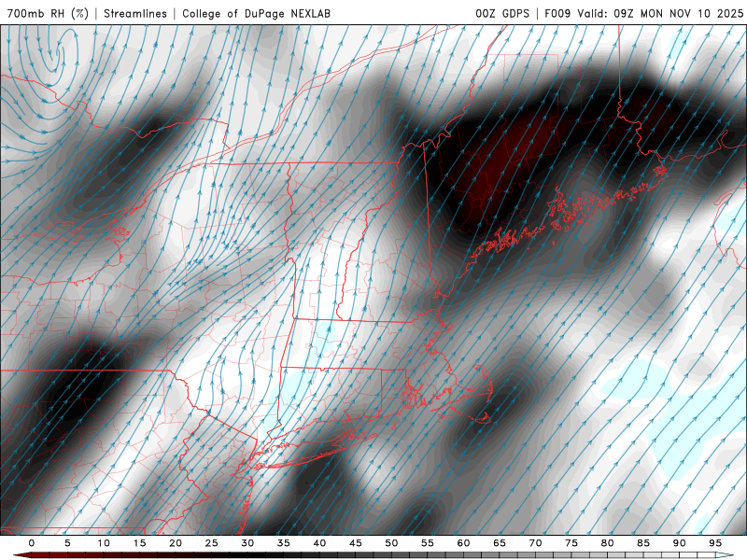
Task: Click the colorbar label "0"
Action: pos(32,543)
